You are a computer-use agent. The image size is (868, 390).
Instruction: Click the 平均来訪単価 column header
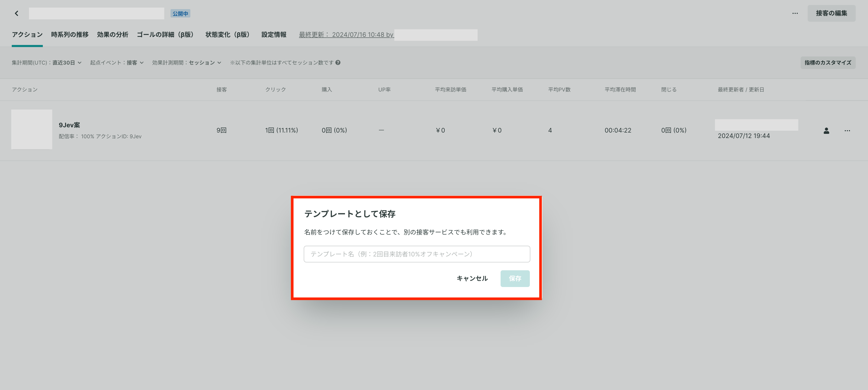click(x=450, y=89)
